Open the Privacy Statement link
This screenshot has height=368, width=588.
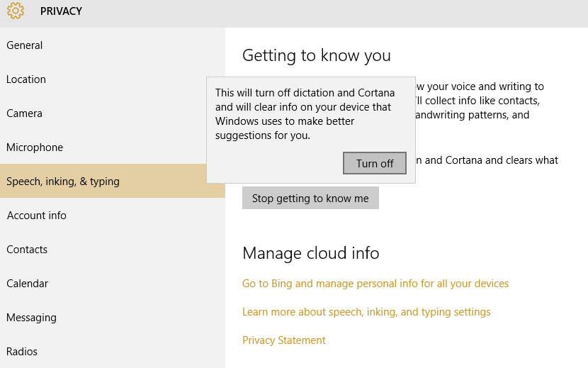284,340
